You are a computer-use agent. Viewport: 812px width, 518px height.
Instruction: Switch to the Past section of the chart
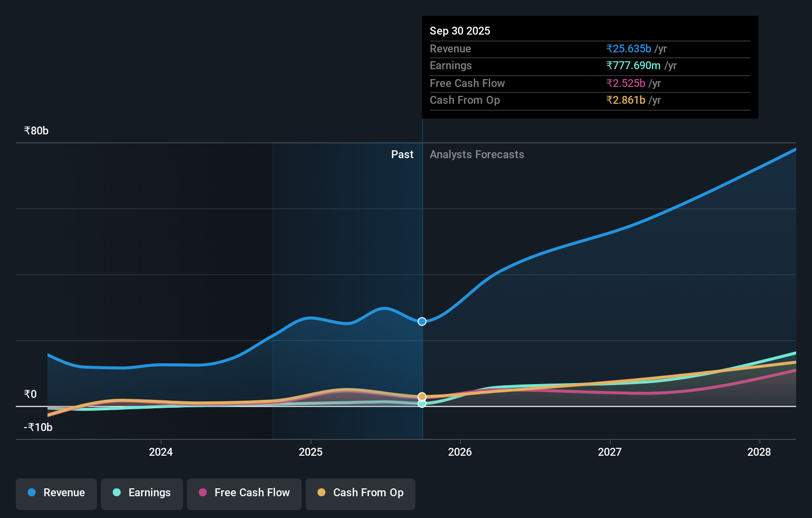pos(402,154)
